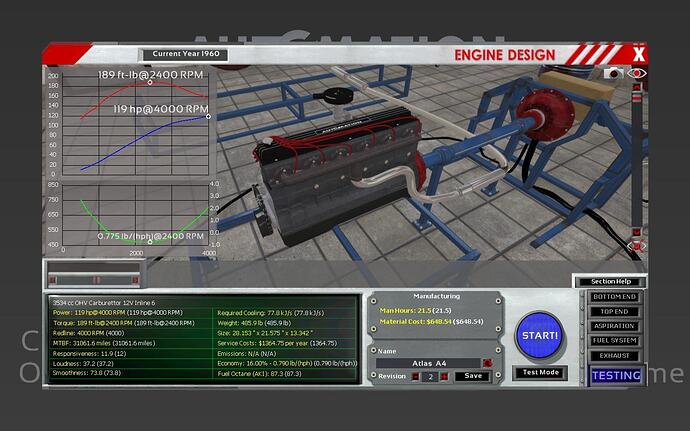
Task: Open the Bottom End section
Action: [614, 297]
